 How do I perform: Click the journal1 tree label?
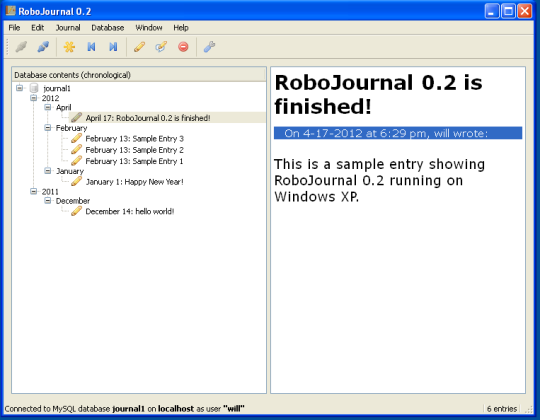coord(56,89)
